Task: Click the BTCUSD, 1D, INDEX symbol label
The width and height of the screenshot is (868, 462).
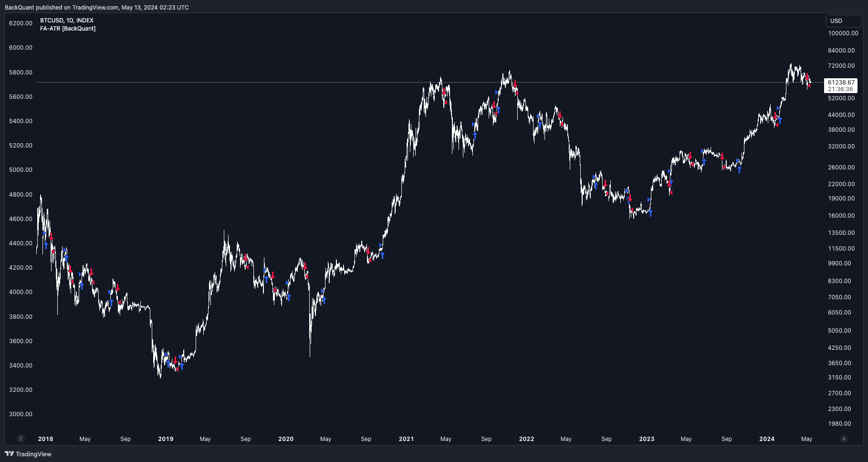Action: pyautogui.click(x=67, y=21)
